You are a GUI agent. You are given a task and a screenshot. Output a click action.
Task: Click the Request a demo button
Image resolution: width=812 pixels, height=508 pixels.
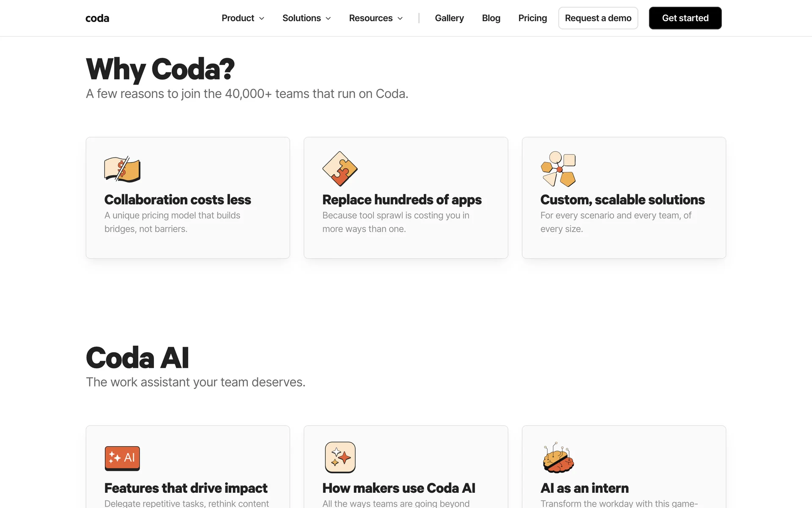tap(598, 18)
